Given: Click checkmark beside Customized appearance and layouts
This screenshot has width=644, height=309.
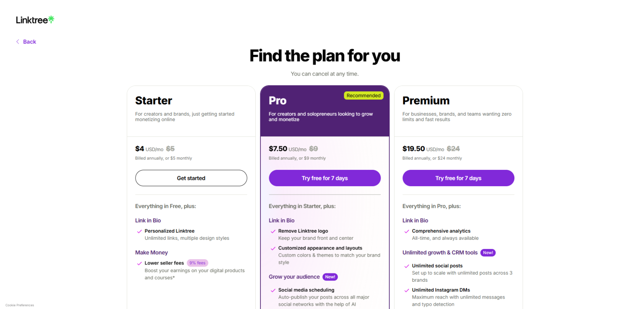Looking at the screenshot, I should coord(273,249).
